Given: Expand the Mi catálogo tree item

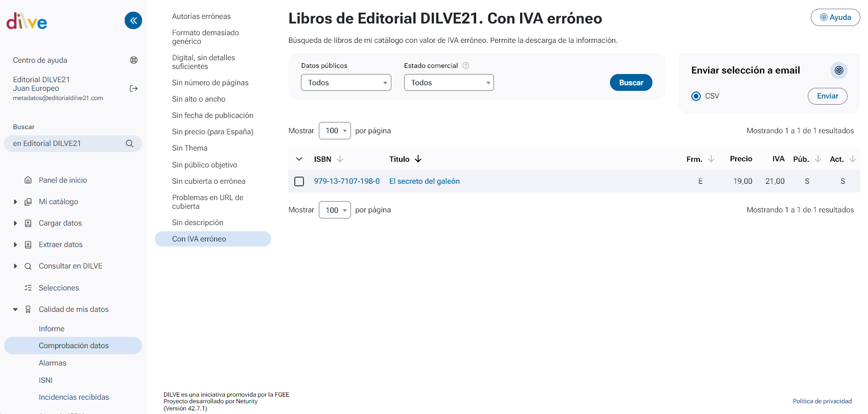Looking at the screenshot, I should 15,202.
